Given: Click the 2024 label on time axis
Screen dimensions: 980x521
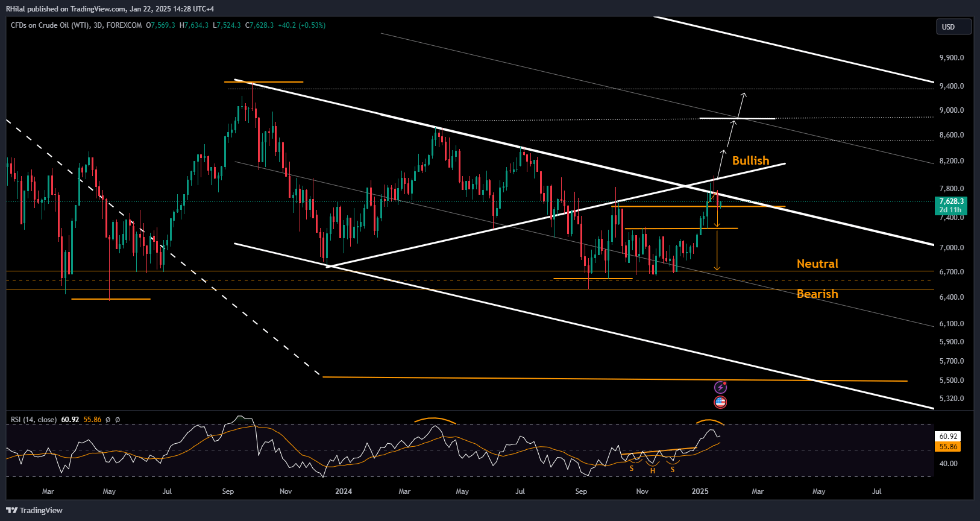Looking at the screenshot, I should pyautogui.click(x=344, y=491).
